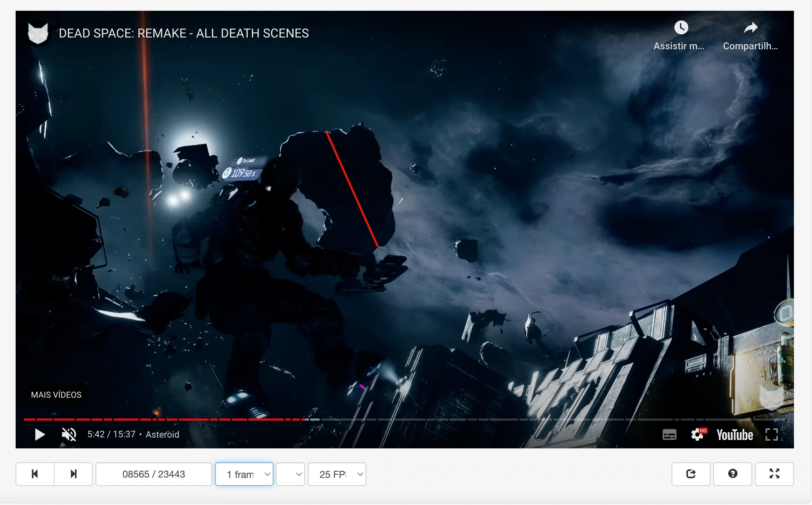The image size is (812, 505).
Task: Expand the page fullscreen button at bottom right
Action: coord(774,474)
